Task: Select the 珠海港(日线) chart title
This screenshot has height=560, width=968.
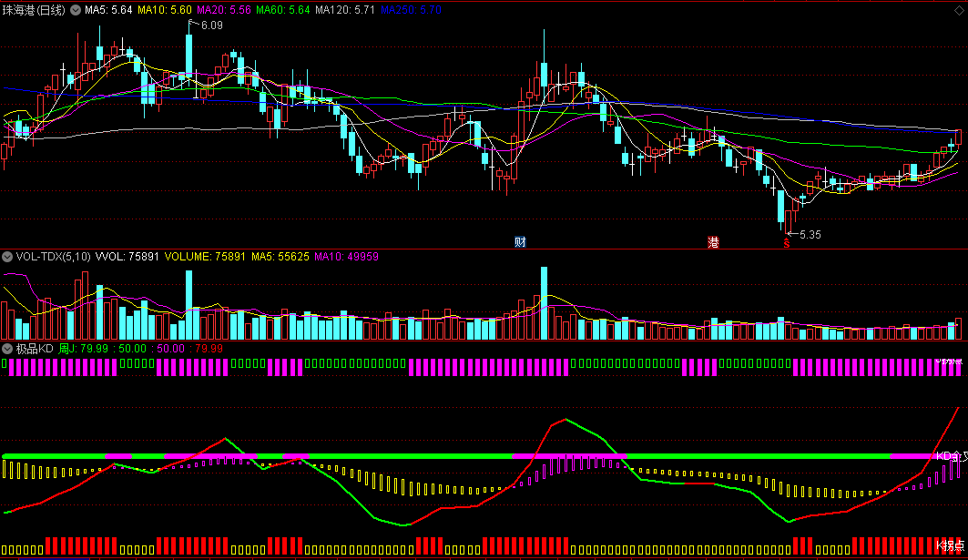Action: click(x=34, y=11)
